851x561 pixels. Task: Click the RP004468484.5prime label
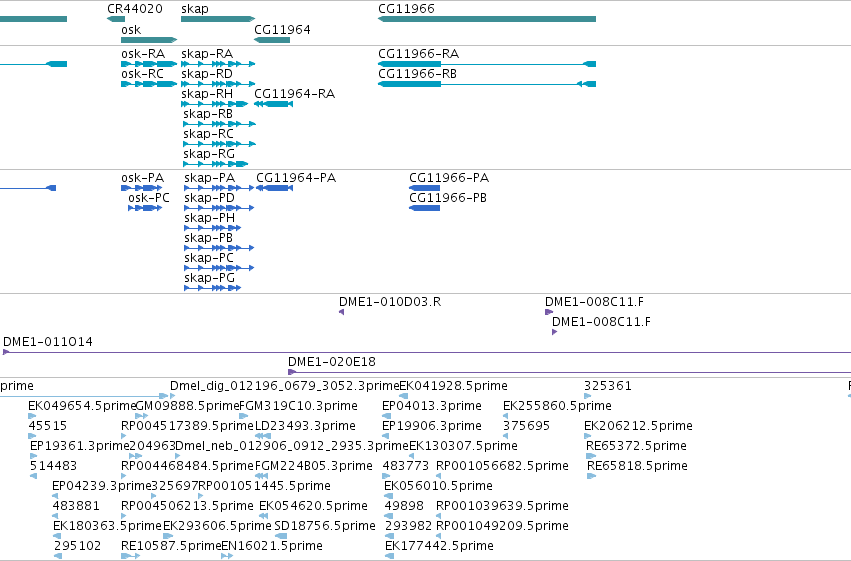click(188, 467)
